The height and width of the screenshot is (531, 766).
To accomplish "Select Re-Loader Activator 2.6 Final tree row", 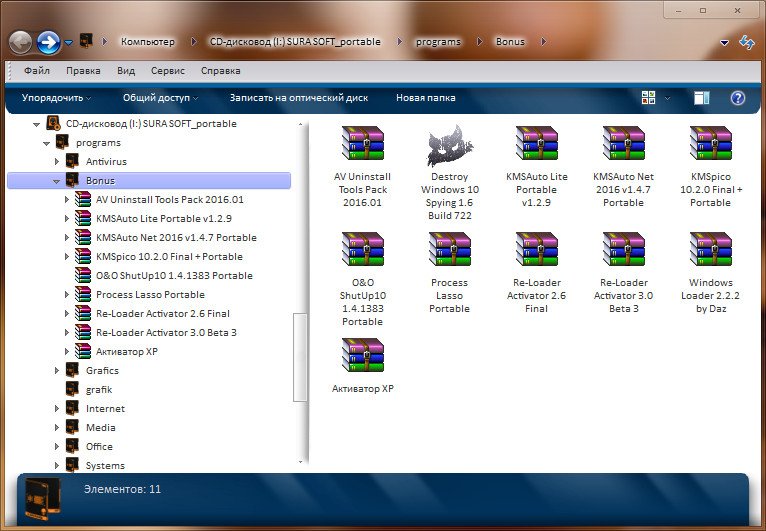I will click(x=163, y=313).
